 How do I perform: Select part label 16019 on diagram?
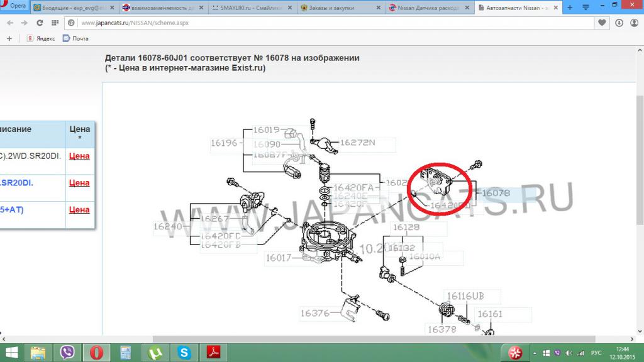(x=266, y=129)
